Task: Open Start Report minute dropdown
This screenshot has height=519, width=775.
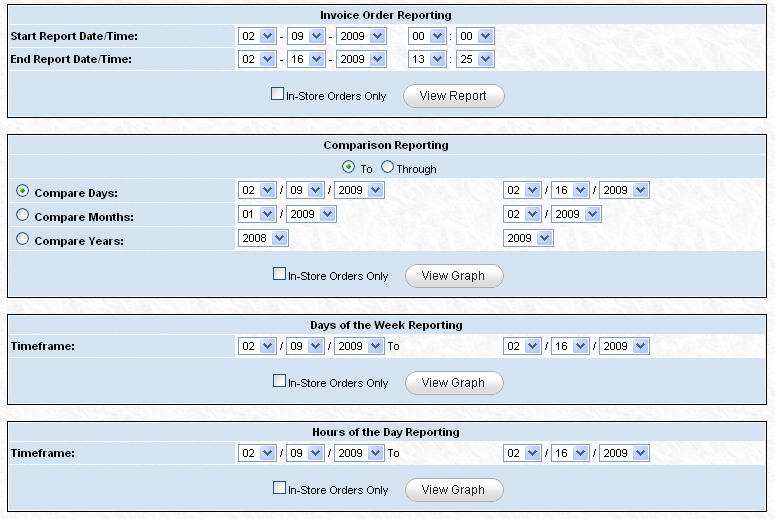Action: coord(475,36)
